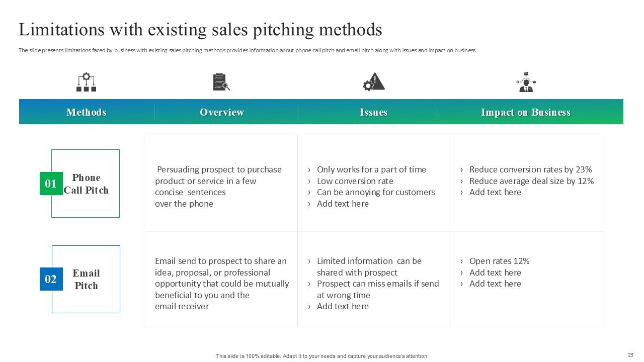Click the Impact on Business header
Image resolution: width=644 pixels, height=362 pixels.
[x=525, y=112]
